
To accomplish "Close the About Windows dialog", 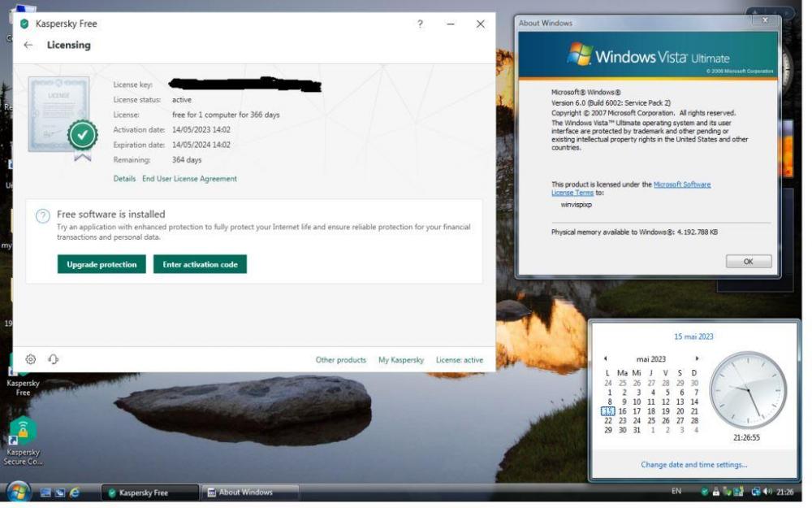I will pos(765,20).
